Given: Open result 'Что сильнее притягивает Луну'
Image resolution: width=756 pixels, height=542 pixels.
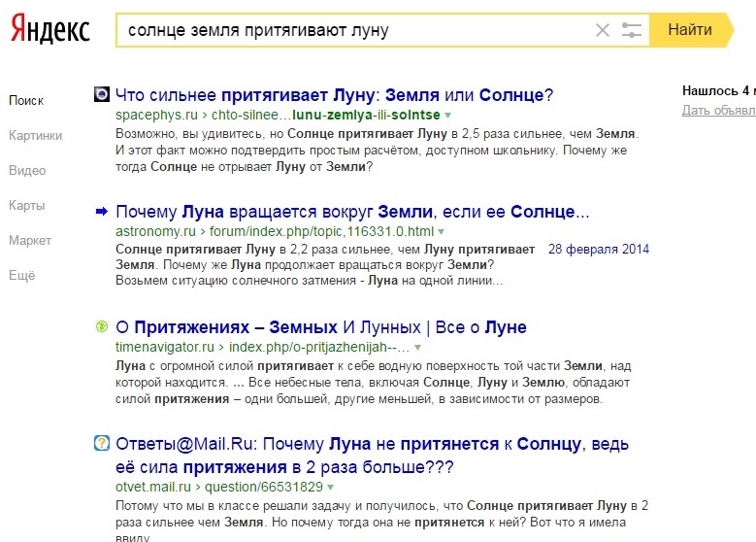Looking at the screenshot, I should (x=334, y=95).
